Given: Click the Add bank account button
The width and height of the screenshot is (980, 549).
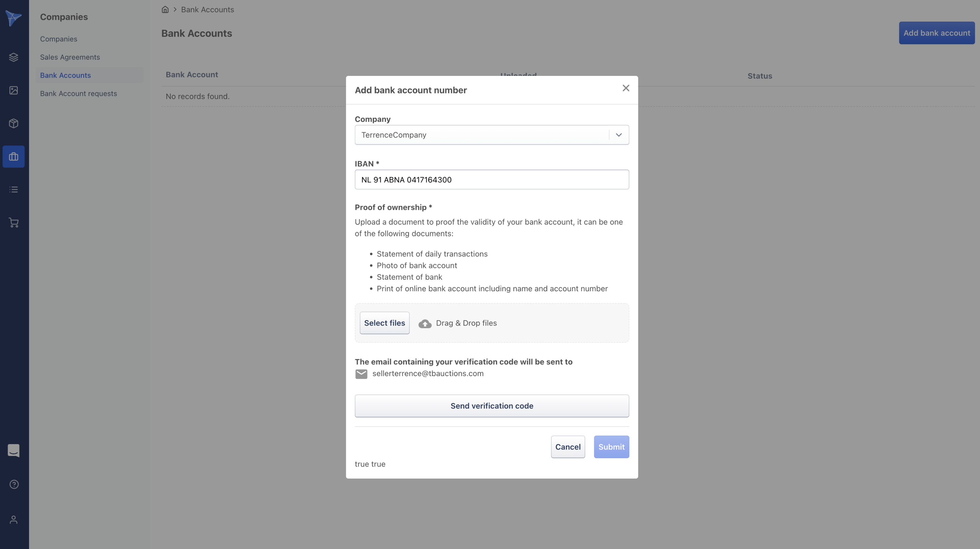Looking at the screenshot, I should 937,33.
